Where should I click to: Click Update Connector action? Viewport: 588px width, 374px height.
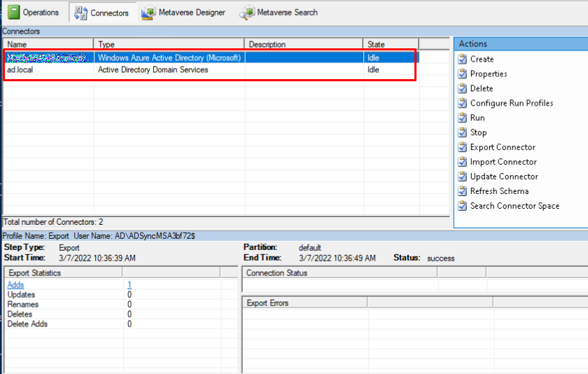[x=504, y=177]
